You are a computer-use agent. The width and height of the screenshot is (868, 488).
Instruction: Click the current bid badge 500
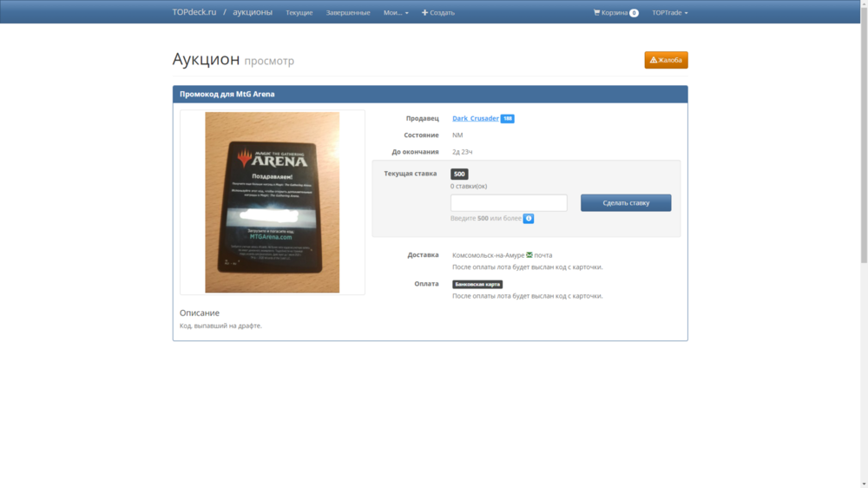pos(459,174)
